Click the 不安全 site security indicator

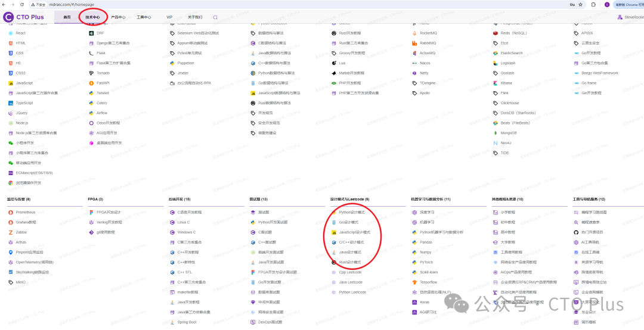click(x=38, y=5)
